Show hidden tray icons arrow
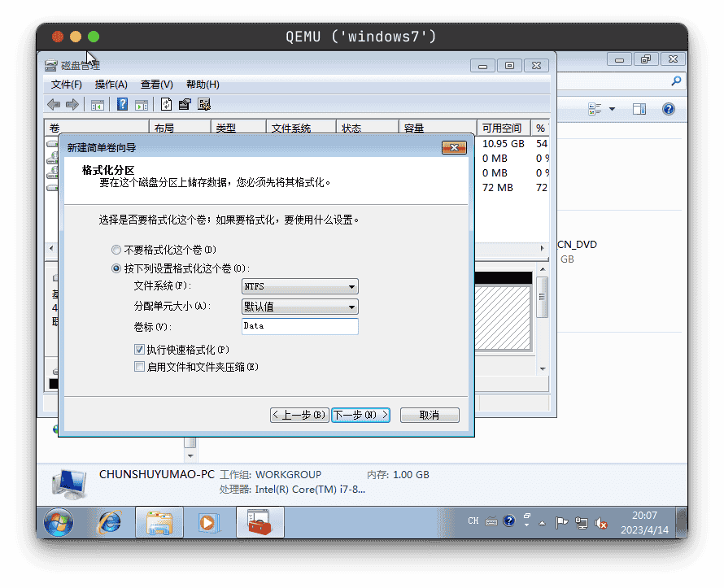Image resolution: width=724 pixels, height=588 pixels. tap(542, 524)
